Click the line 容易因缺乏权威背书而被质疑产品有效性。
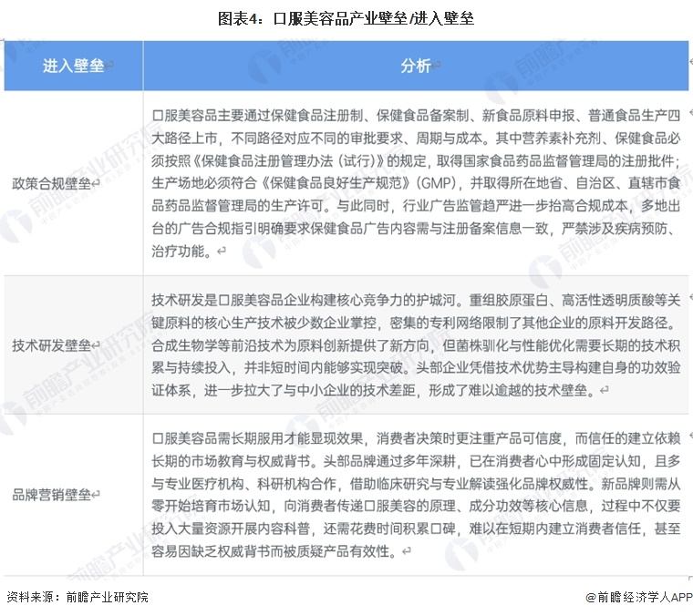Image resolution: width=693 pixels, height=616 pixels. pos(276,551)
